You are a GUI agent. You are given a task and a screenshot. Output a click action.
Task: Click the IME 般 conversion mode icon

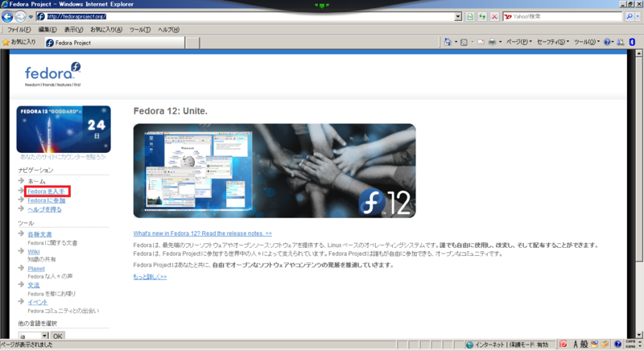tap(584, 344)
